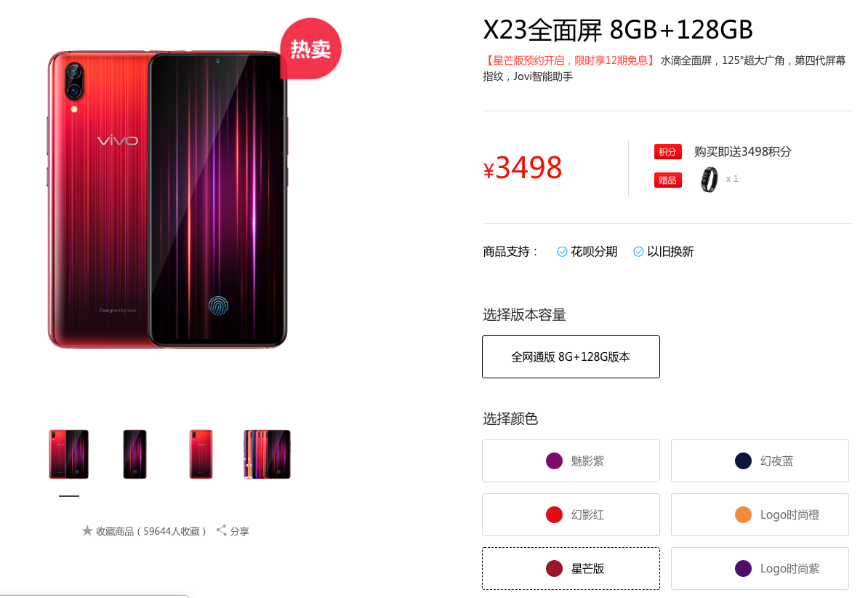Choose the Logo时尚紫 color option
This screenshot has width=868, height=598.
pos(760,569)
